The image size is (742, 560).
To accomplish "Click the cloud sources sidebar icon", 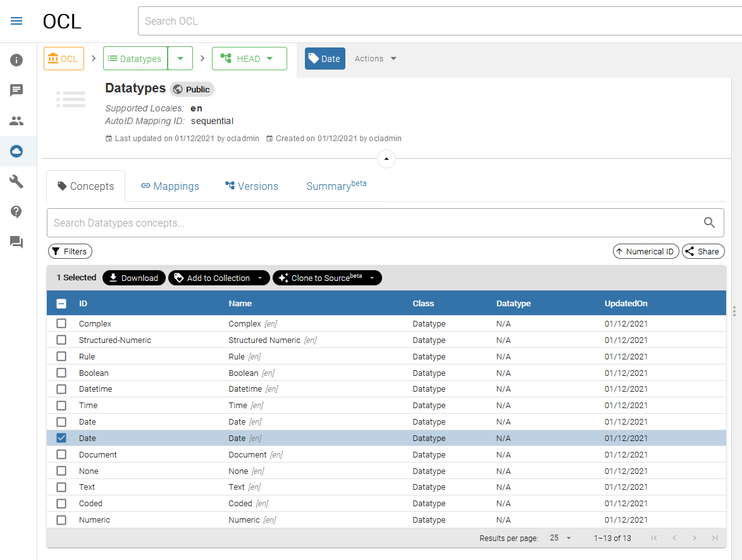I will tap(16, 151).
